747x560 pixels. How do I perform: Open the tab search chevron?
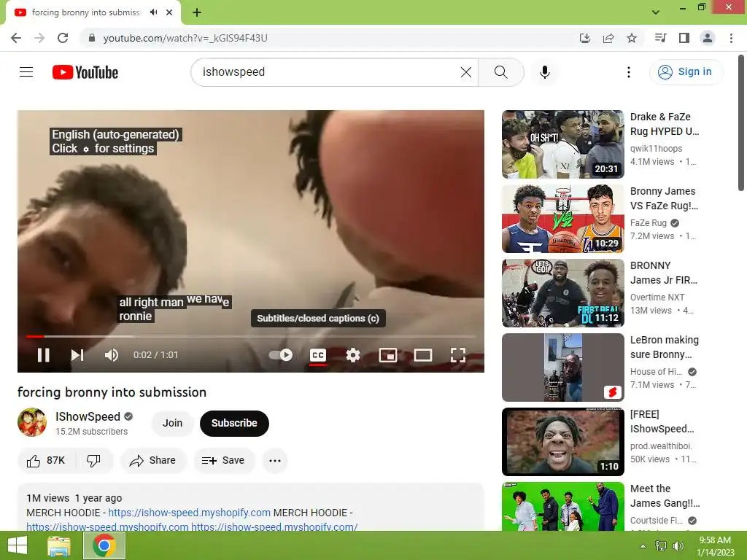point(656,12)
